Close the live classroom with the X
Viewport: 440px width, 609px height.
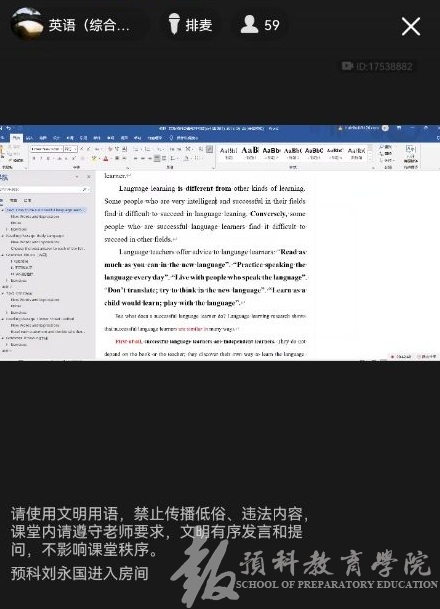pos(411,26)
